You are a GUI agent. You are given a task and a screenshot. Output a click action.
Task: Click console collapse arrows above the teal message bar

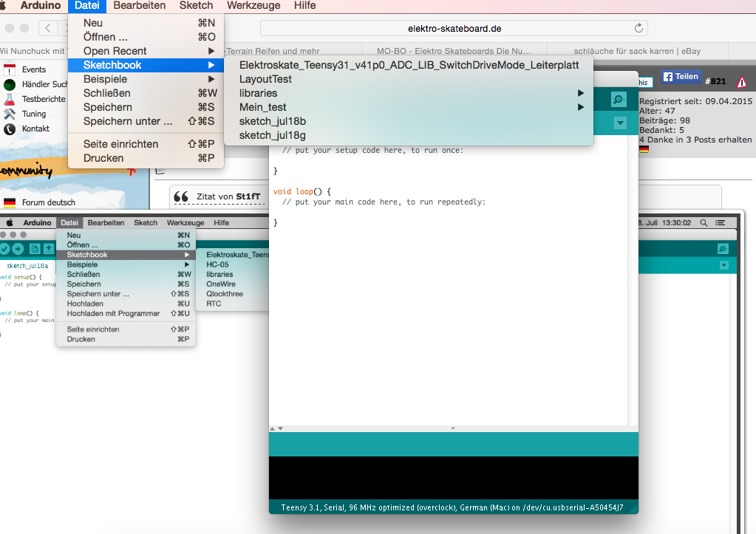[276, 428]
